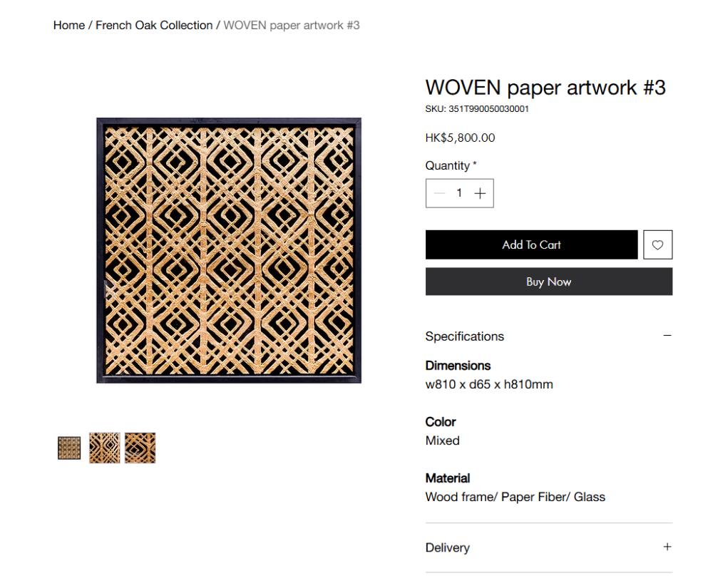Open French Oak Collection breadcrumb link
Viewport: 713px width, 588px height.
[154, 26]
